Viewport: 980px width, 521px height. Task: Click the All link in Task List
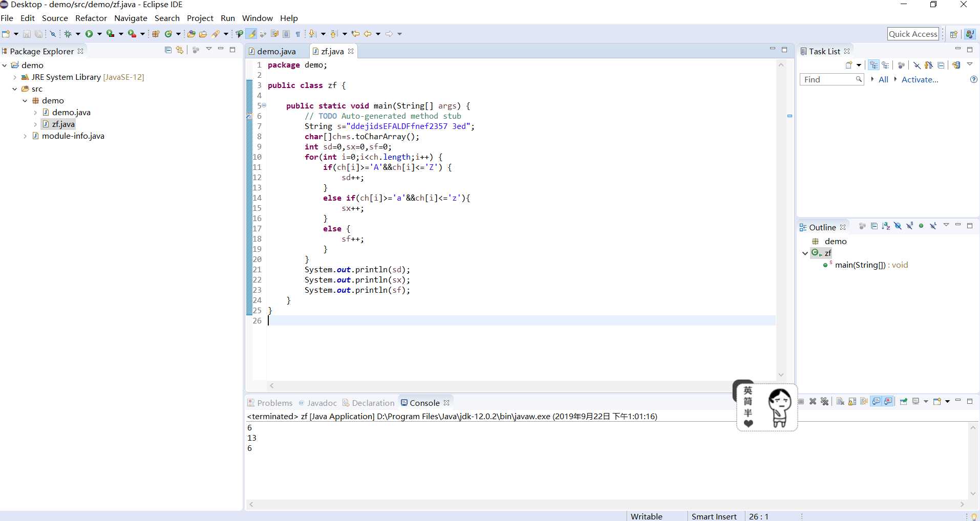(x=883, y=79)
